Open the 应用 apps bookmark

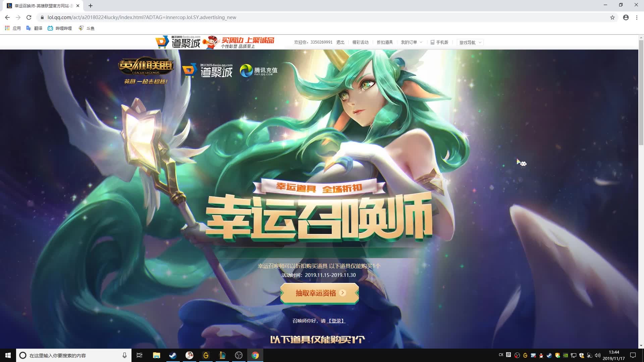pos(13,28)
